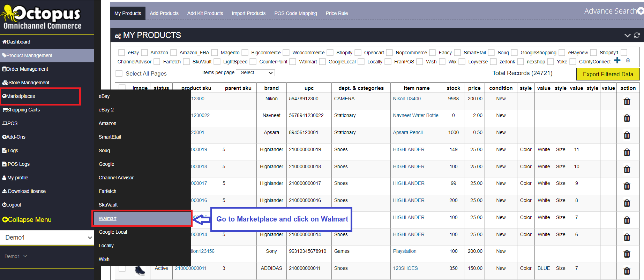Viewport: 644px width, 280px height.
Task: Click trash icon for HIGHLANDER stock 200 row
Action: tap(627, 203)
